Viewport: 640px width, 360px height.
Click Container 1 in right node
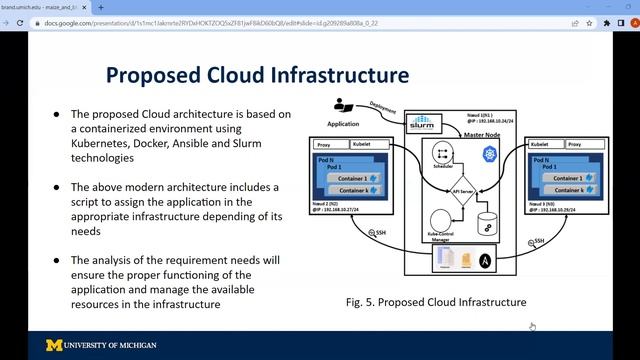pyautogui.click(x=569, y=178)
